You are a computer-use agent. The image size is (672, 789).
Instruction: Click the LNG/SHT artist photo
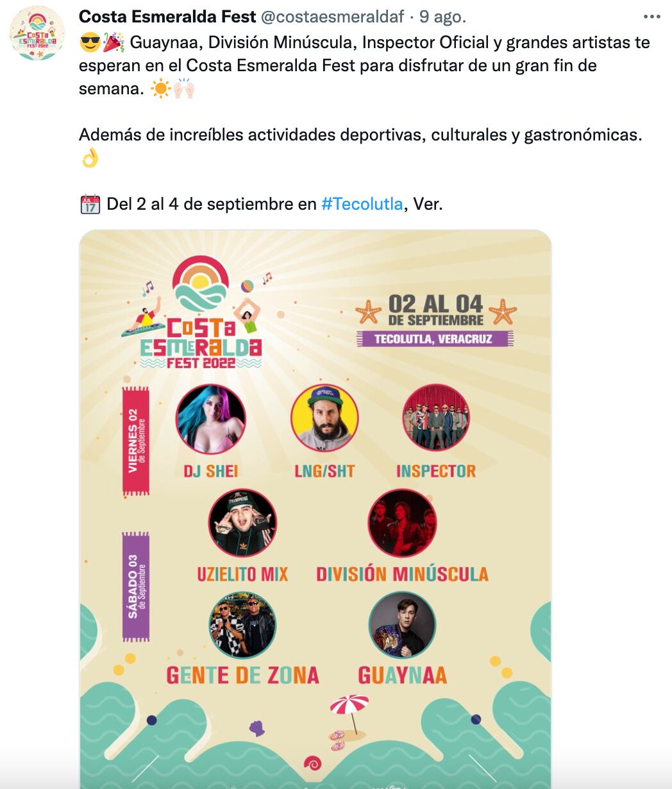coord(324,420)
